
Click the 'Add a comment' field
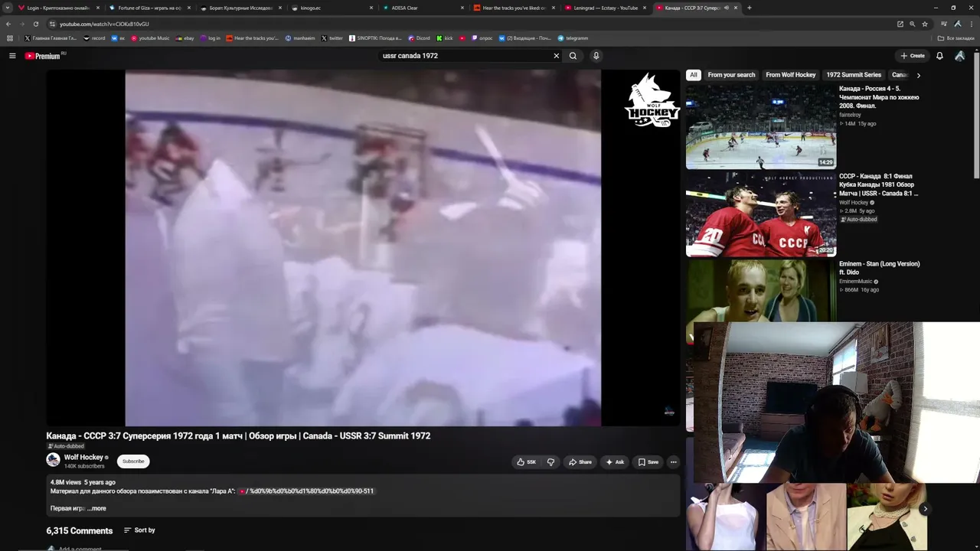pyautogui.click(x=80, y=548)
